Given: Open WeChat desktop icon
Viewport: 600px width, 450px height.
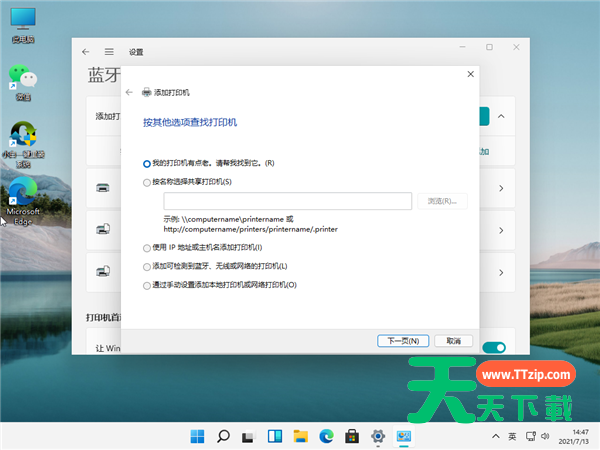Looking at the screenshot, I should pyautogui.click(x=22, y=78).
